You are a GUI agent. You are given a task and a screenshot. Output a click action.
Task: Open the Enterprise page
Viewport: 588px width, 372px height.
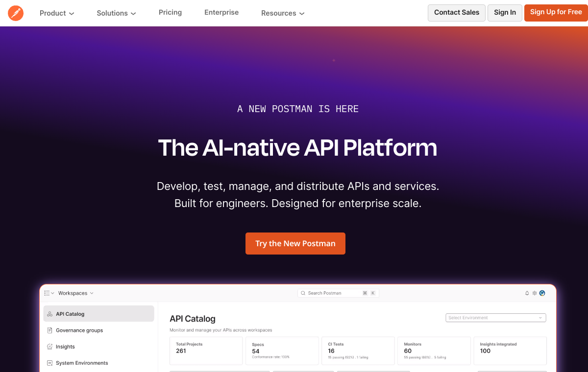point(221,13)
